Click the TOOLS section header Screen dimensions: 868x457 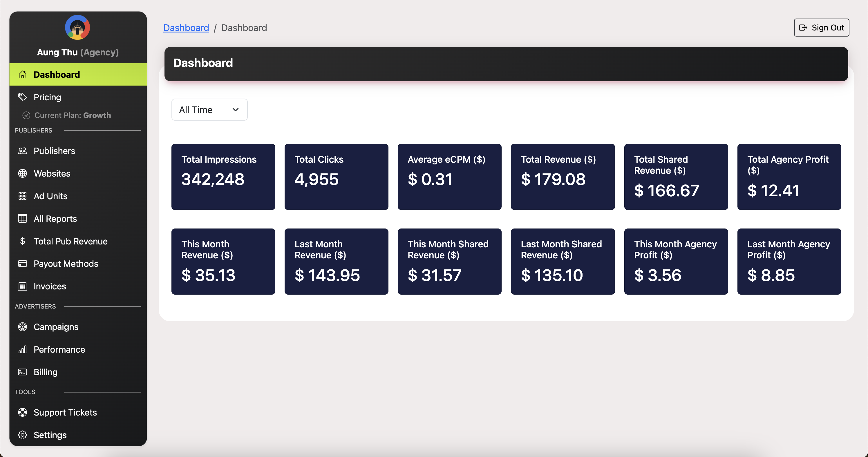tap(25, 392)
